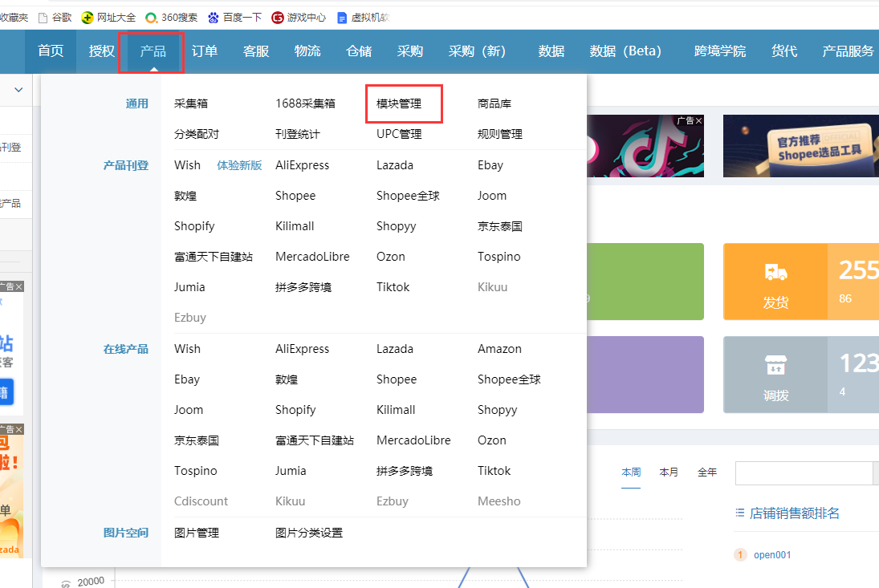Click the 调拨 store icon card
The width and height of the screenshot is (879, 588).
point(775,375)
